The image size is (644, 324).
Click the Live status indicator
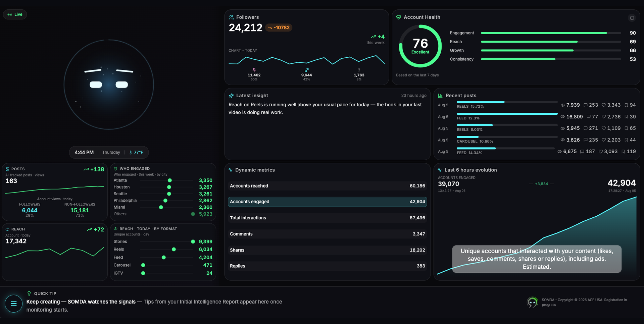click(x=15, y=14)
